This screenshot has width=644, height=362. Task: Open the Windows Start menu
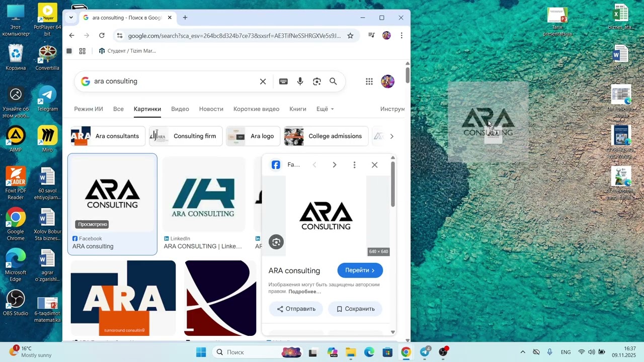click(201, 352)
